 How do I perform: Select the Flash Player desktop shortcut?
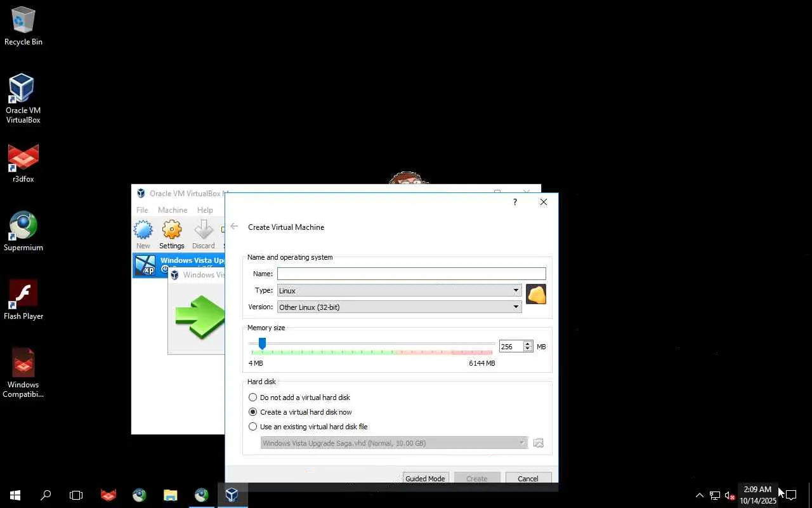click(x=23, y=300)
